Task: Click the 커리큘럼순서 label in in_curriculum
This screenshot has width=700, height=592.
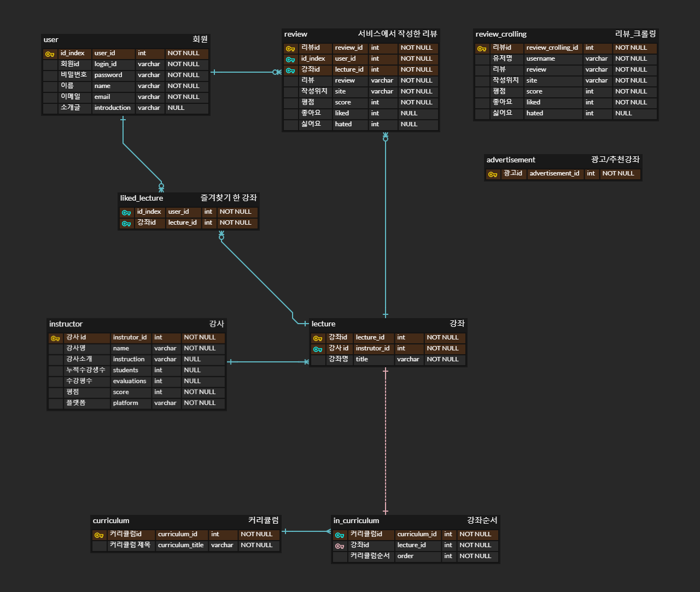Action: [x=370, y=556]
